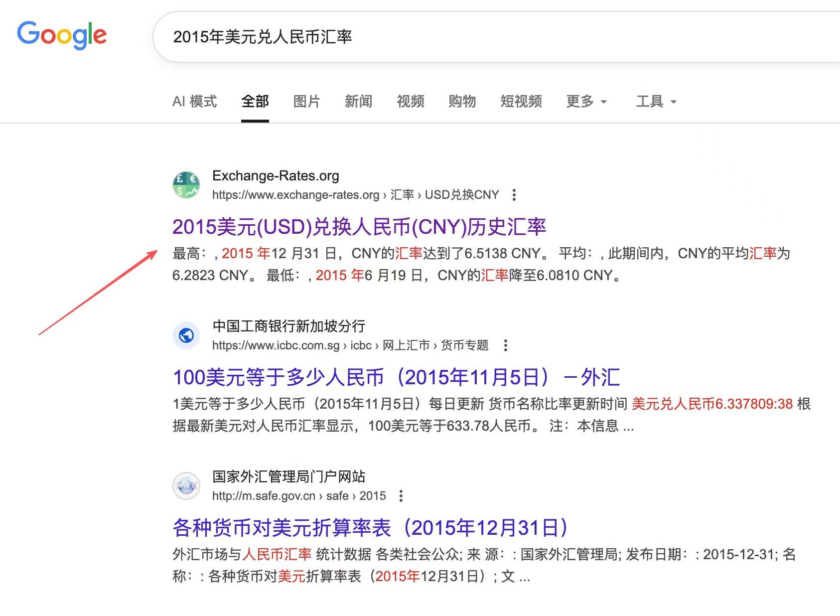
Task: Click the 中国工商银行新加坡分行 site name
Action: click(289, 326)
